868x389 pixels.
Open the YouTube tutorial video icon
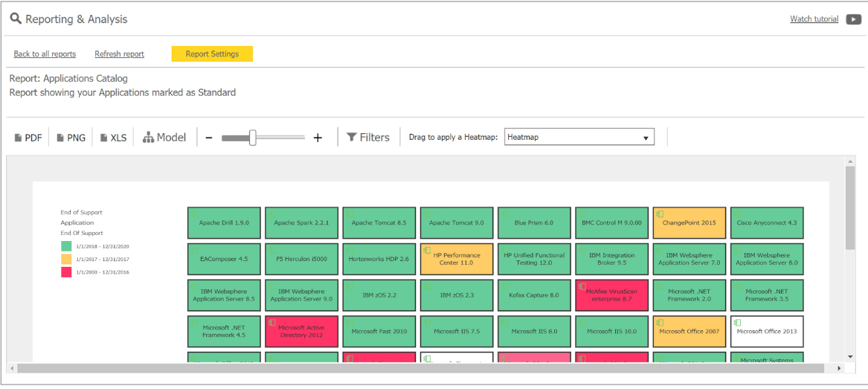point(853,19)
